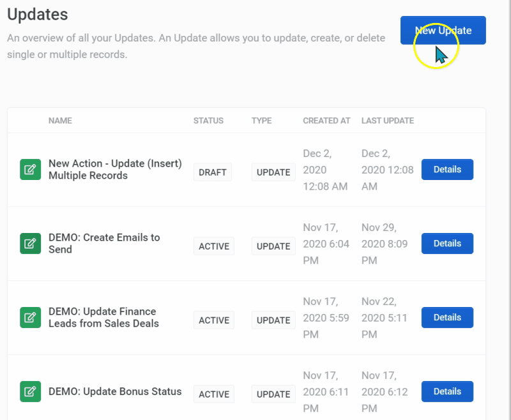The height and width of the screenshot is (420, 511).
Task: Sort by the STATUS column header
Action: coord(208,121)
